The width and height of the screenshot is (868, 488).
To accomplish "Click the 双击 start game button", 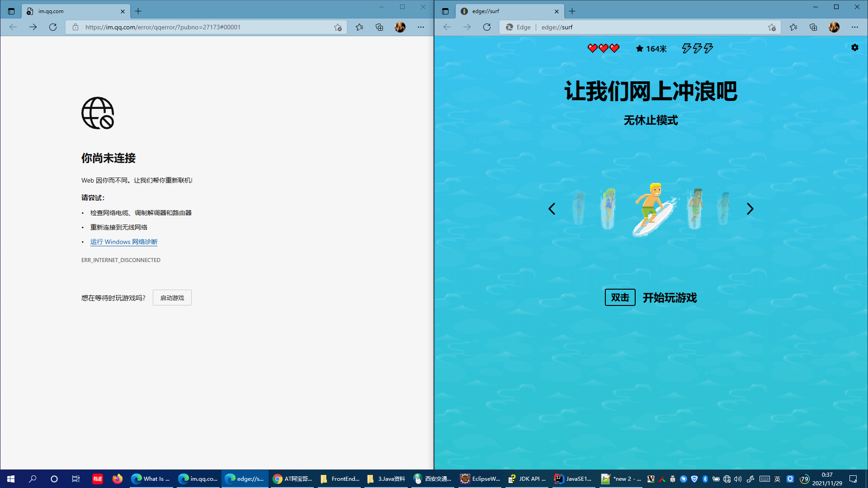I will click(620, 297).
